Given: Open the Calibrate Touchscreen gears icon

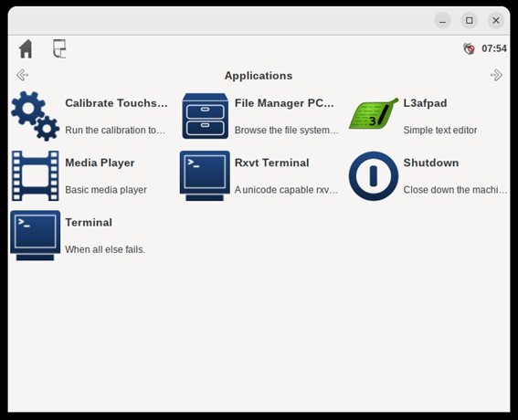Looking at the screenshot, I should click(36, 116).
